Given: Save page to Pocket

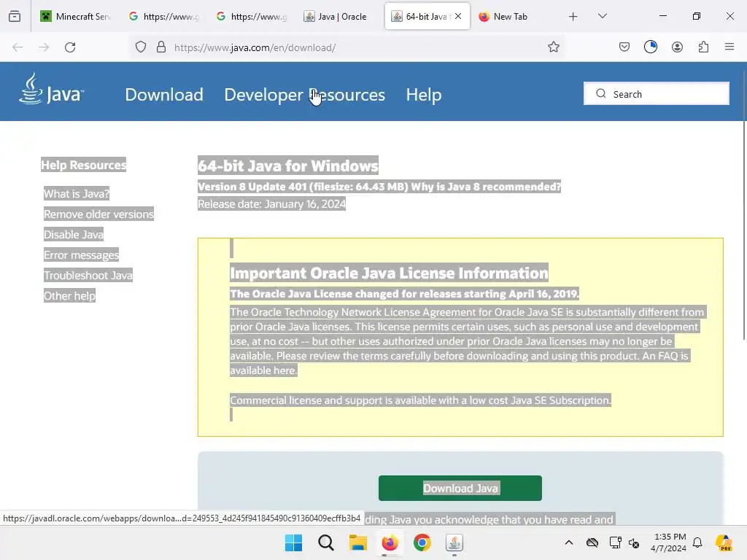Looking at the screenshot, I should pos(624,47).
